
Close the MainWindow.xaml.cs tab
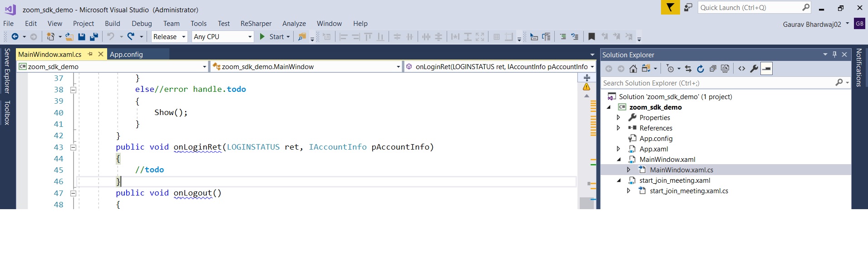[x=101, y=54]
